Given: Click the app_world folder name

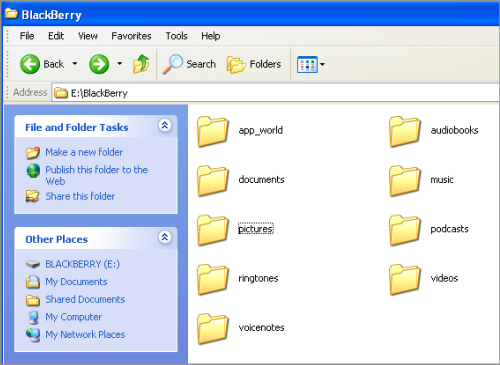Looking at the screenshot, I should pos(261,130).
